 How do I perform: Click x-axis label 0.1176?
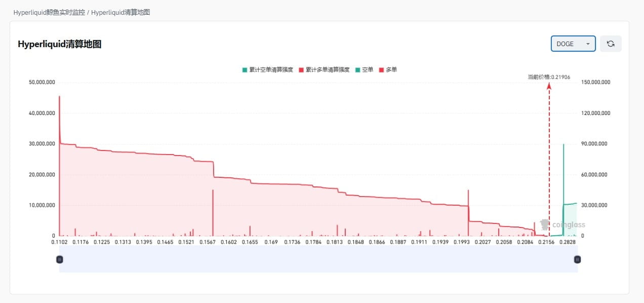coord(80,243)
